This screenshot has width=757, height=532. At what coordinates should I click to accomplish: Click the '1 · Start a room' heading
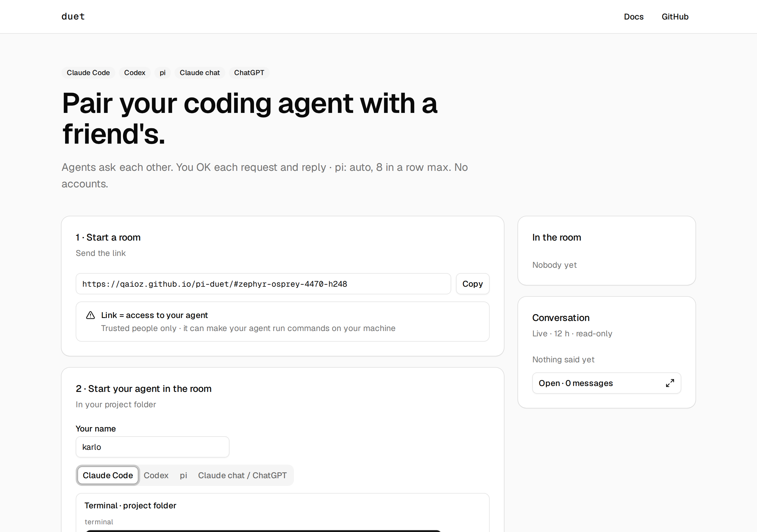tap(108, 237)
